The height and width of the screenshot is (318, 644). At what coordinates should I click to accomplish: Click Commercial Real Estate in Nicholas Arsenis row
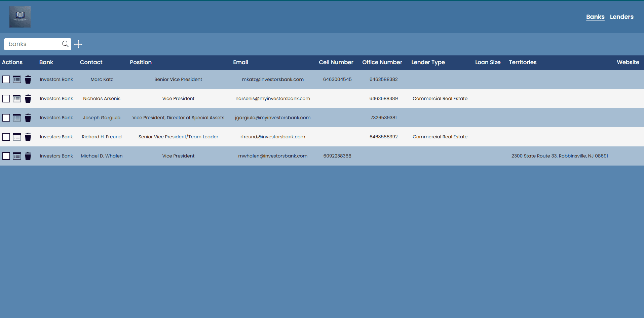440,98
